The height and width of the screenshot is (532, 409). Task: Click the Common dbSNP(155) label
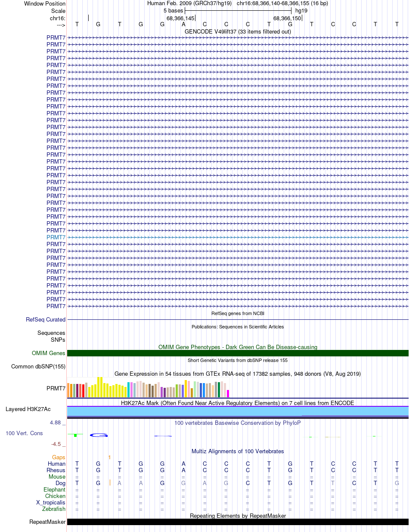point(38,367)
